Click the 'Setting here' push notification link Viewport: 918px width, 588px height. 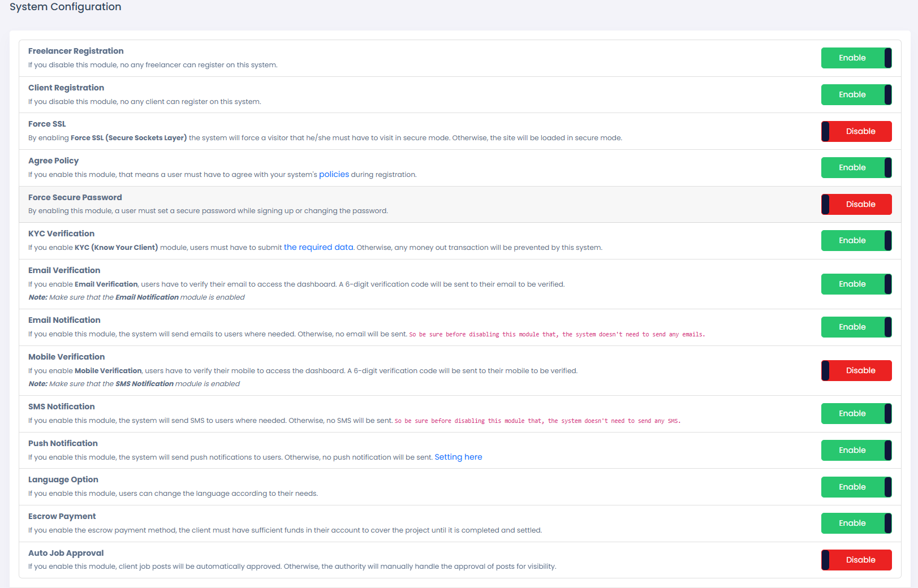(x=458, y=457)
